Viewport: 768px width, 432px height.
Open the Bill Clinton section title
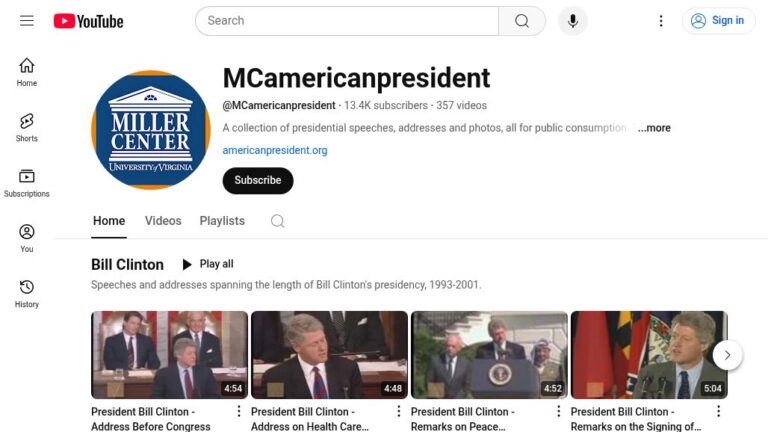[x=127, y=264]
